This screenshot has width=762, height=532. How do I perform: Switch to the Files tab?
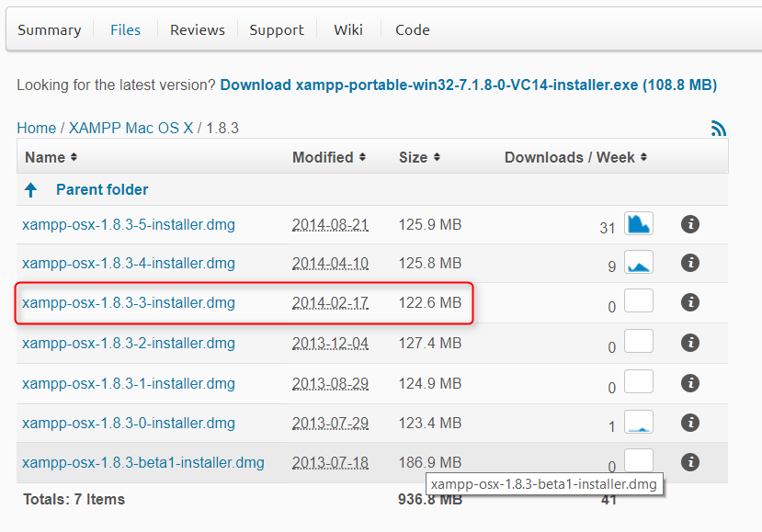125,30
